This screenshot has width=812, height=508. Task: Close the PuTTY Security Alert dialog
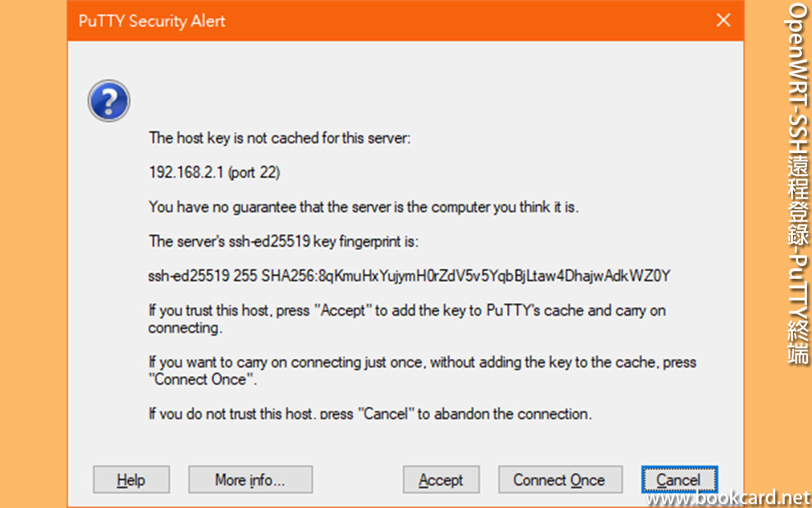pos(723,20)
